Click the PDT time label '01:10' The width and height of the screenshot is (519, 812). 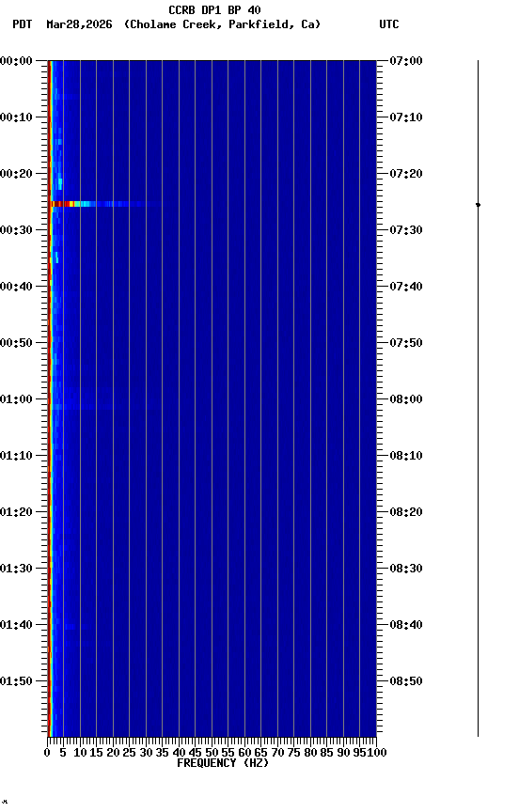16,456
